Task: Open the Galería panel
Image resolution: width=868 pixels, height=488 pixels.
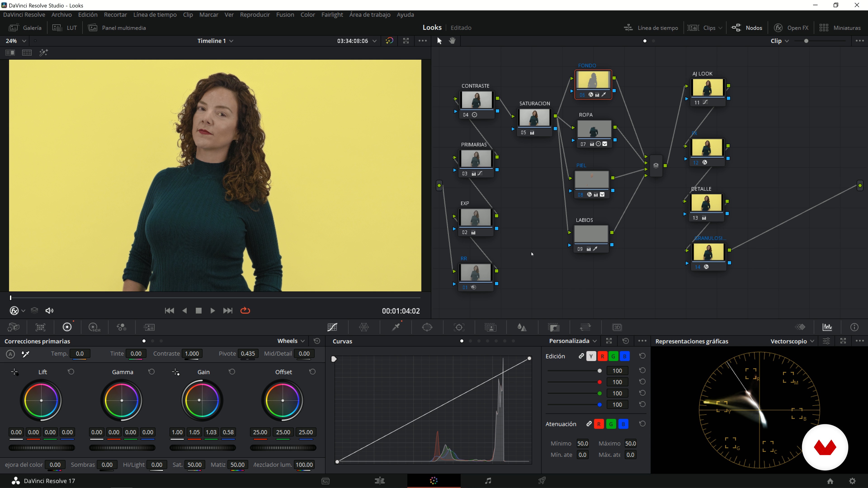Action: point(25,28)
